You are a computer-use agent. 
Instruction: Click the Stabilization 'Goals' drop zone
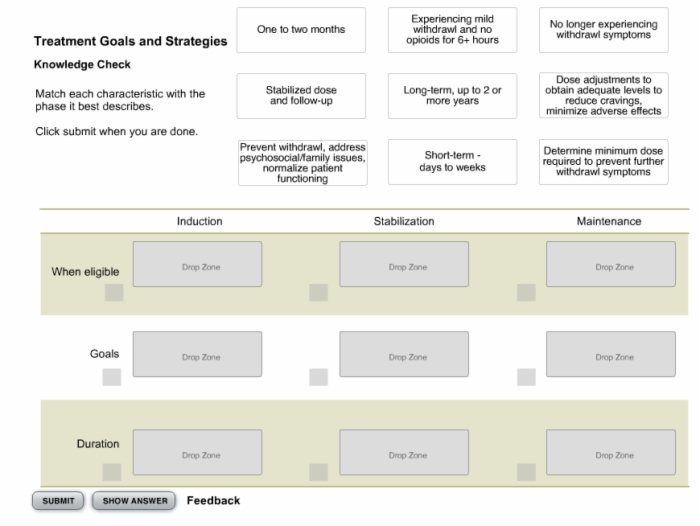click(404, 354)
